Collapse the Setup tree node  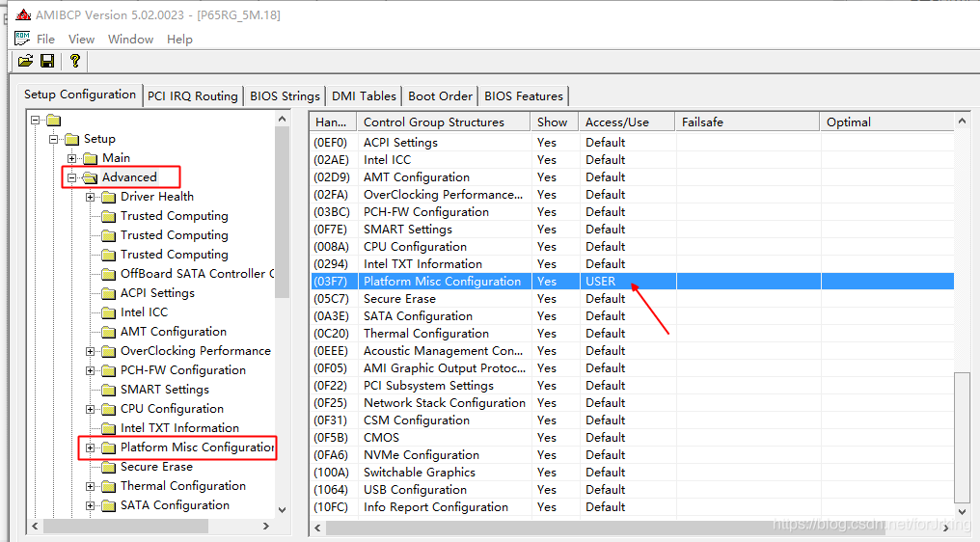point(54,139)
